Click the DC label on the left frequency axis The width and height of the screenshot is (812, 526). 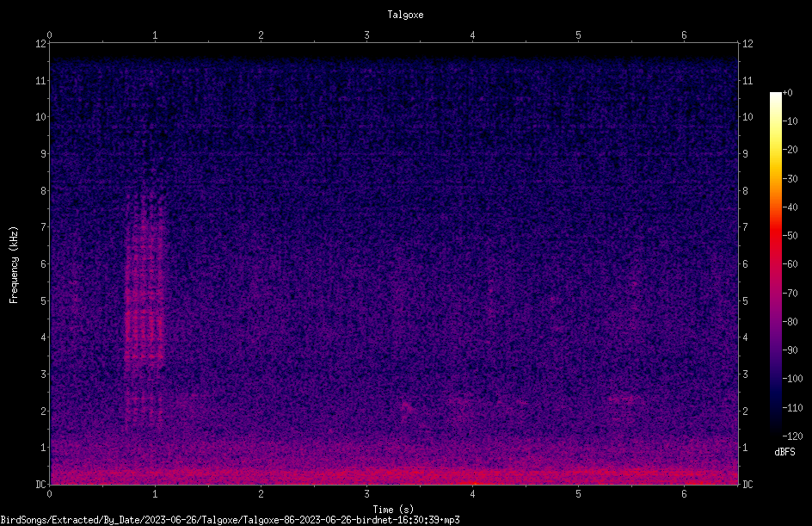[x=41, y=485]
